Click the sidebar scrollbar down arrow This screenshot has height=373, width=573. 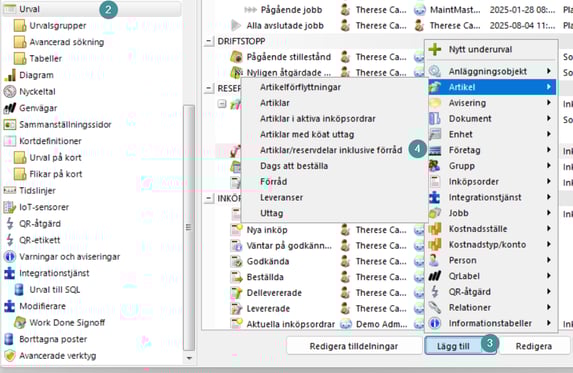tap(189, 358)
